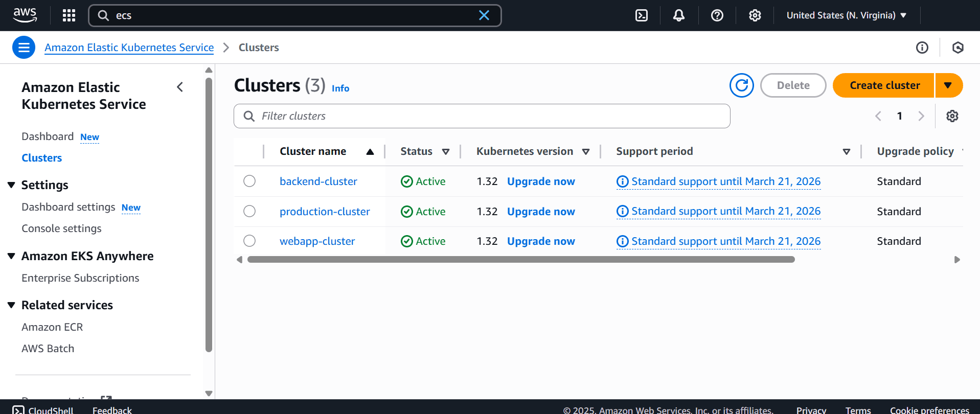Open Enterprise Subscriptions
The height and width of the screenshot is (414, 980).
[x=80, y=278]
